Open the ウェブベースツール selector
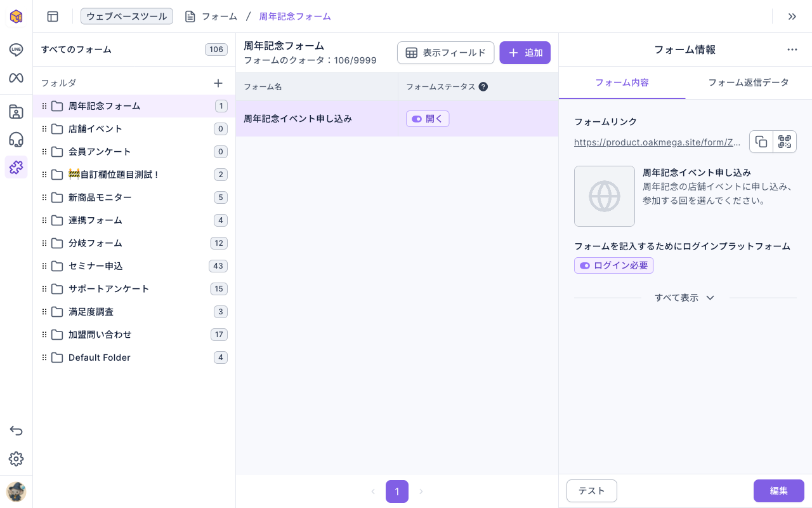Viewport: 812px width, 508px height. point(127,17)
